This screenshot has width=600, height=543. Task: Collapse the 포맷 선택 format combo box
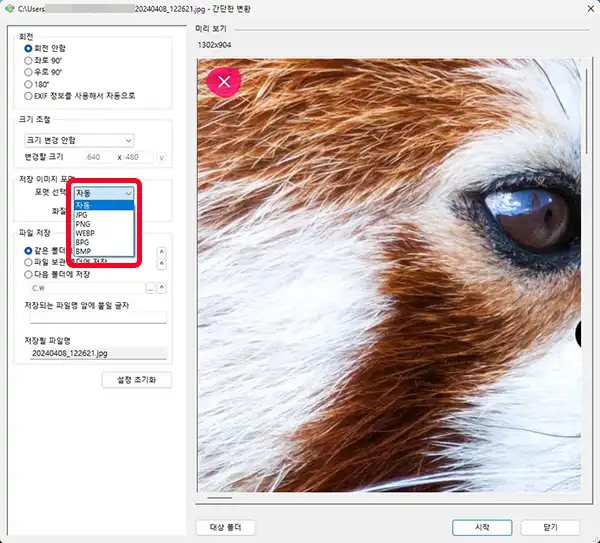pos(104,193)
